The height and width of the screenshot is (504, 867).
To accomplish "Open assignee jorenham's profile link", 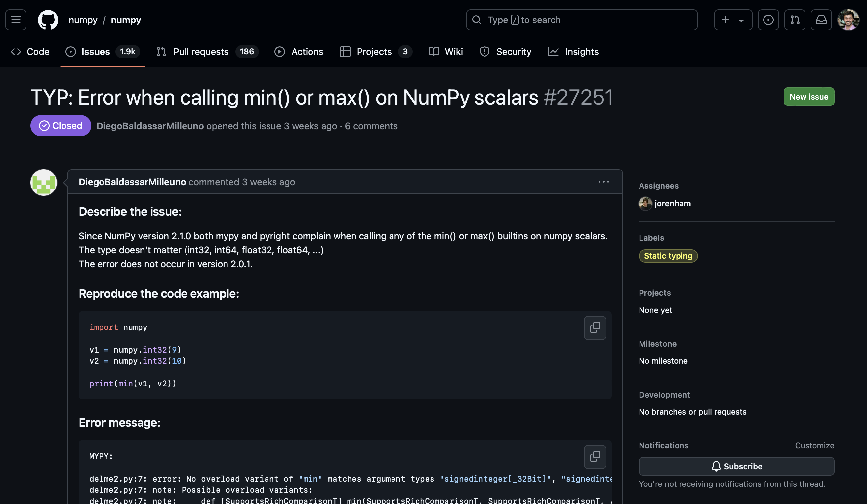I will point(672,203).
